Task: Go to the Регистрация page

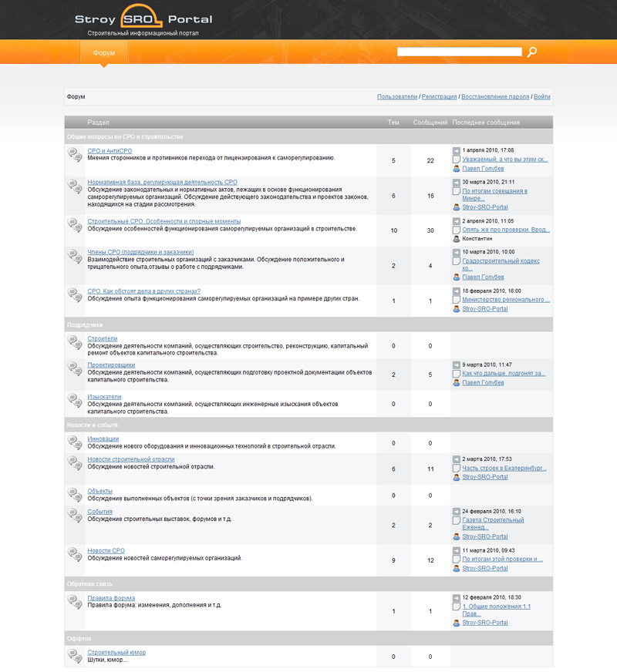Action: point(439,97)
